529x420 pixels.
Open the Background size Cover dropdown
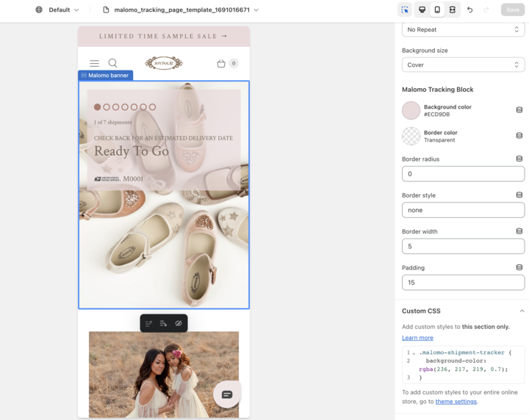click(463, 65)
